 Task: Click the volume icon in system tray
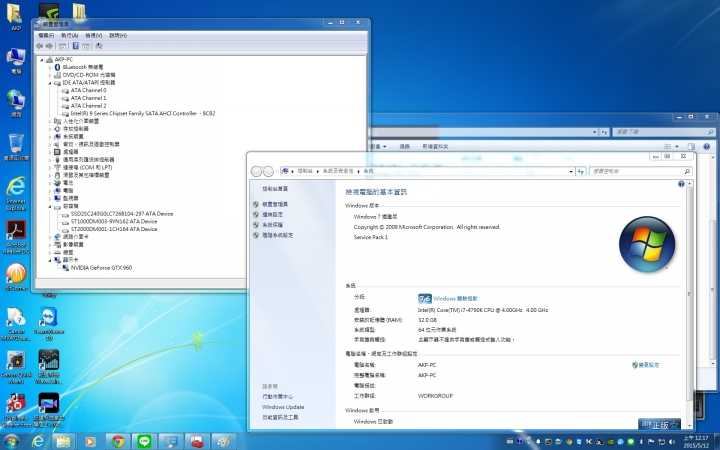(672, 442)
